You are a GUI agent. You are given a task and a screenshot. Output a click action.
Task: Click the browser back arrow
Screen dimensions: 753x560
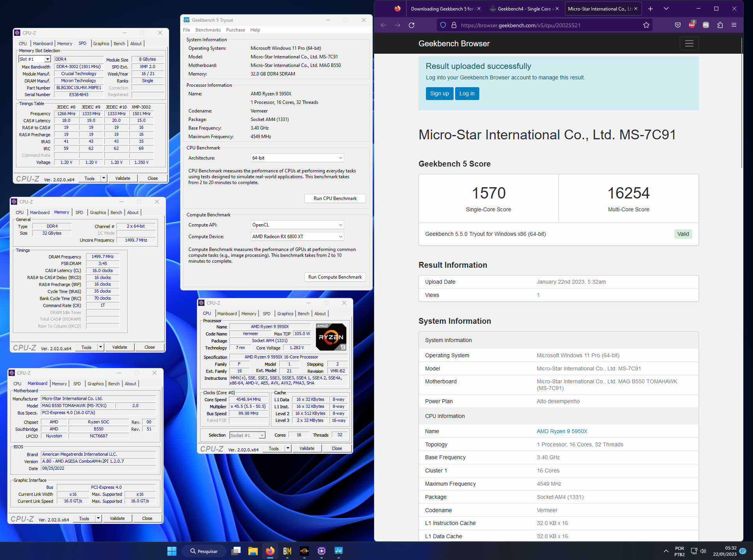pos(384,25)
